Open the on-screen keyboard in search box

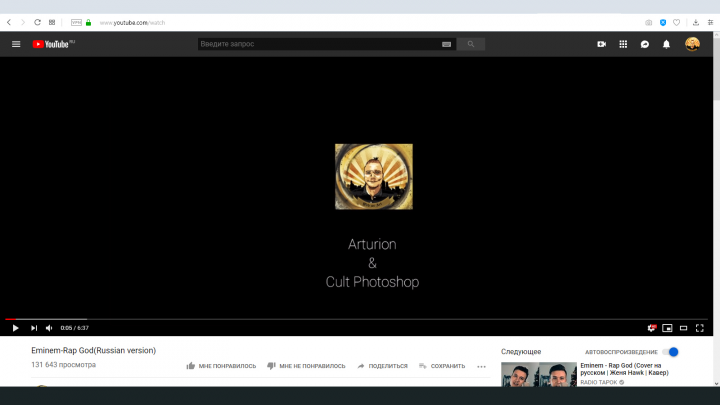point(446,44)
